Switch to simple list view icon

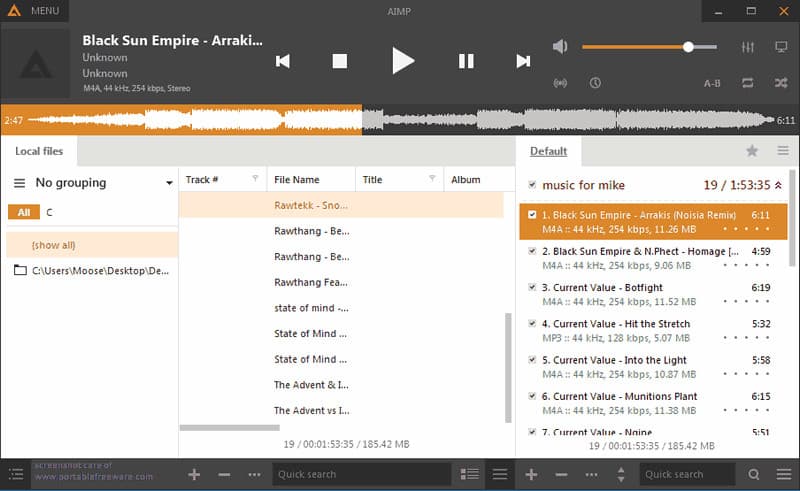(x=500, y=474)
